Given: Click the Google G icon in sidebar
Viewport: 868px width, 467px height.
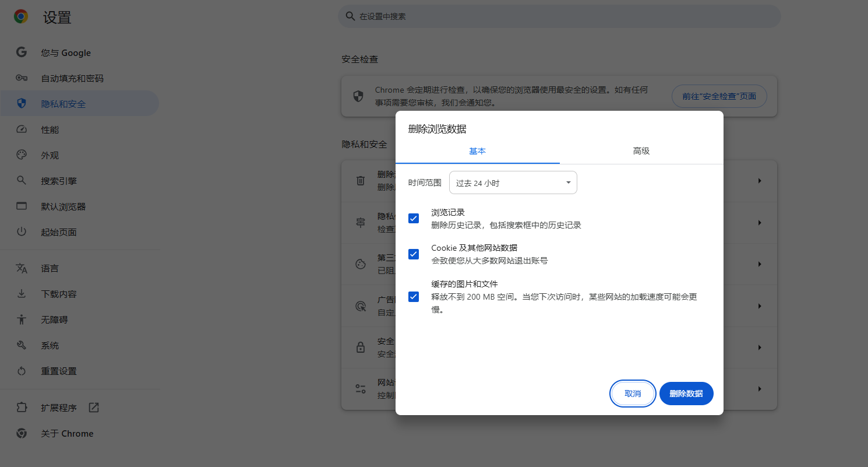Looking at the screenshot, I should tap(22, 52).
